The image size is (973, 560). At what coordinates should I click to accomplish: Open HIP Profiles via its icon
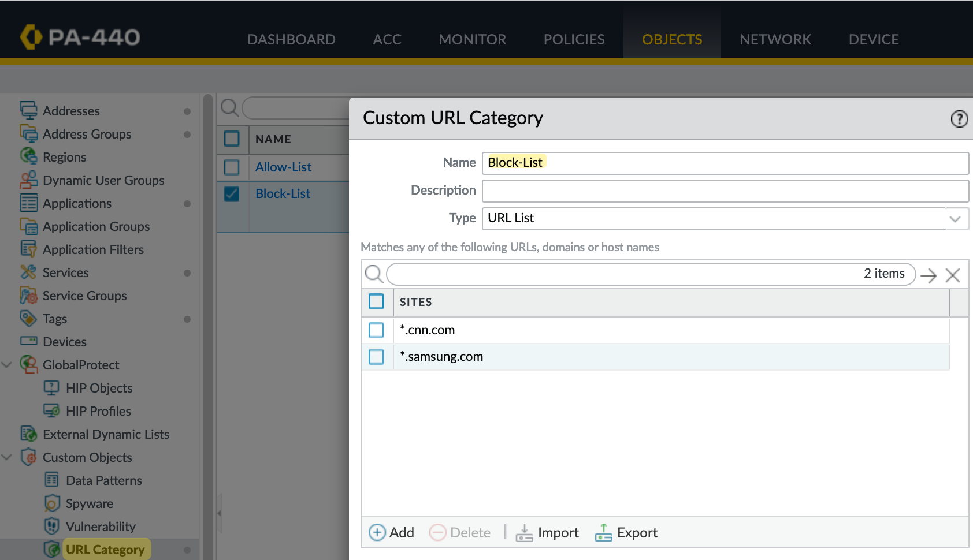pos(51,410)
